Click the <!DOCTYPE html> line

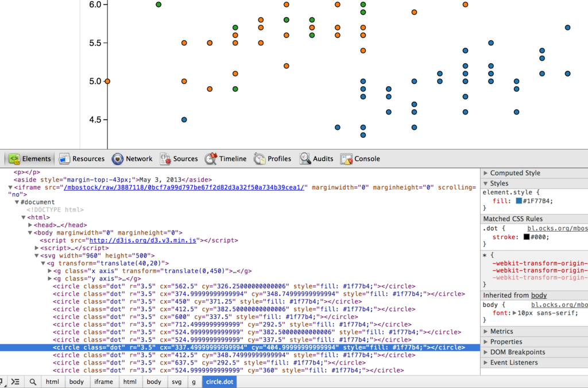pyautogui.click(x=55, y=210)
